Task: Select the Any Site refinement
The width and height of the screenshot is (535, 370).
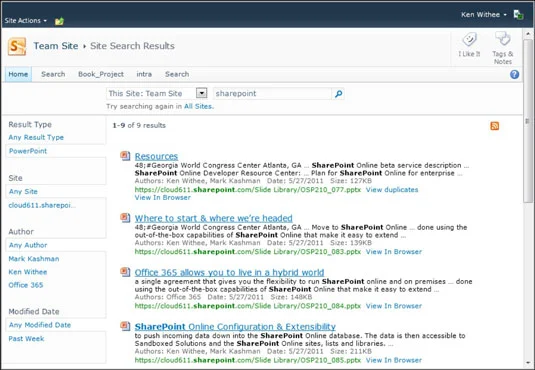Action: 23,191
